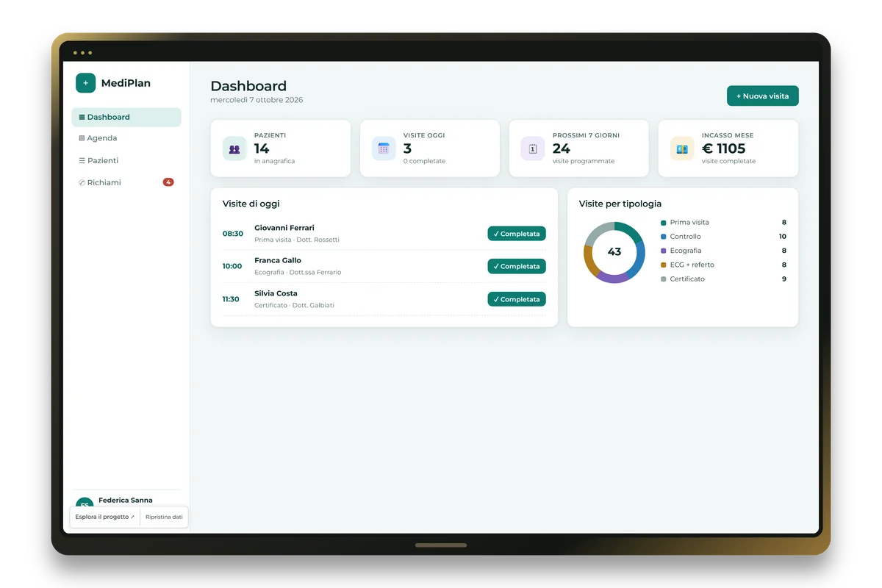This screenshot has width=882, height=588.
Task: Click the gray Certificato legend swatch
Action: click(x=664, y=279)
